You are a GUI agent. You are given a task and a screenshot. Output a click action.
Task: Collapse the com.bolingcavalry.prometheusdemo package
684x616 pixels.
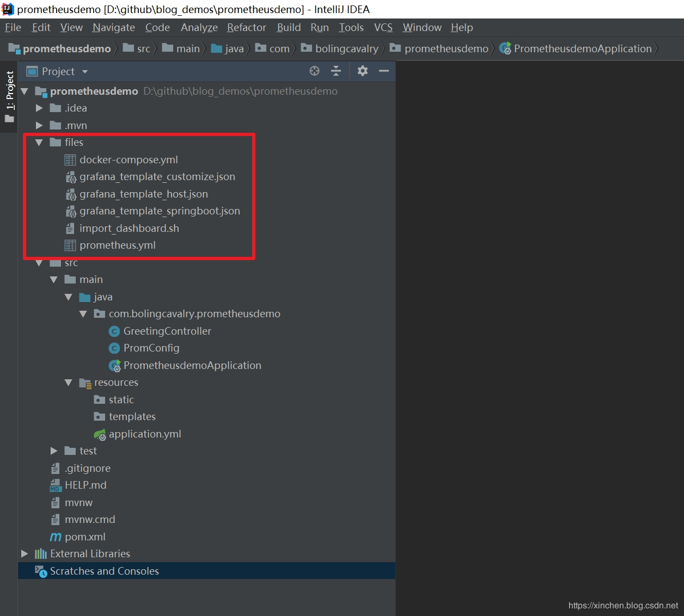(83, 314)
